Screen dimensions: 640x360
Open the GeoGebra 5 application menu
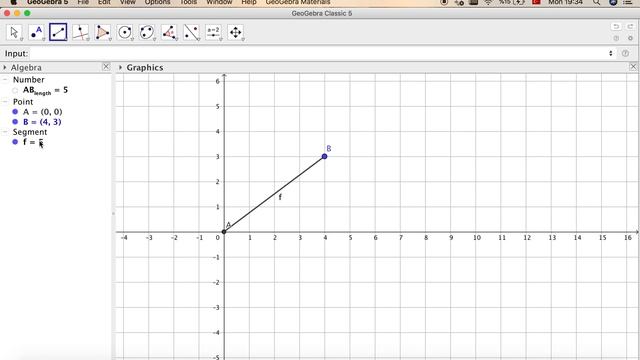point(47,2)
